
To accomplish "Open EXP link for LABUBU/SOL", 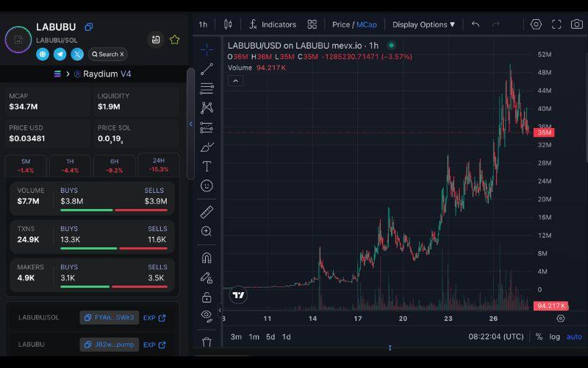I will (x=154, y=318).
